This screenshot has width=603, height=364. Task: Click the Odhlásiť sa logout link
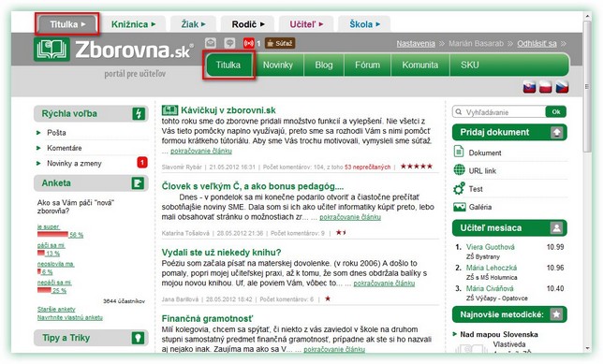(x=537, y=43)
